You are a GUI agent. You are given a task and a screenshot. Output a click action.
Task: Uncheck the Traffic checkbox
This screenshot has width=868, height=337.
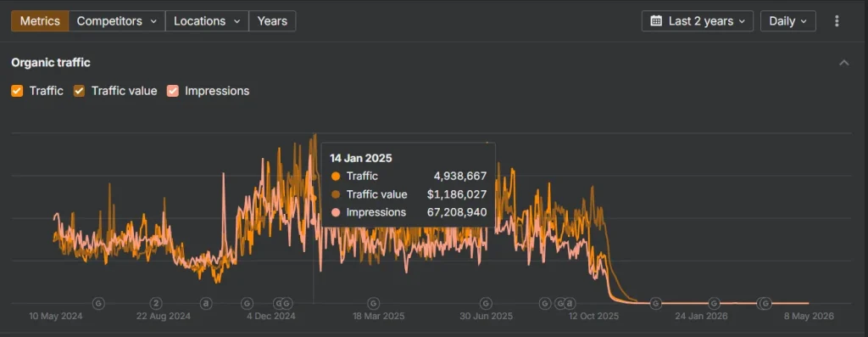coord(17,91)
